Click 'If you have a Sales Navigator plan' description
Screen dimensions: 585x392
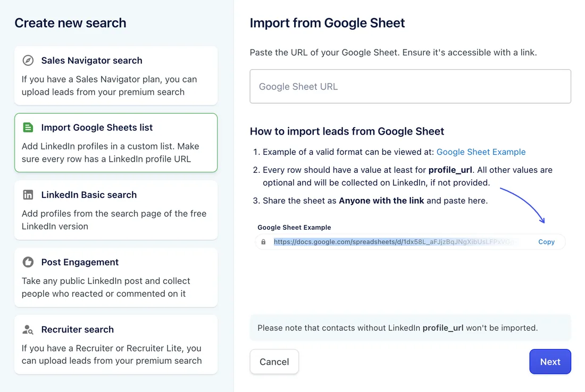(110, 86)
